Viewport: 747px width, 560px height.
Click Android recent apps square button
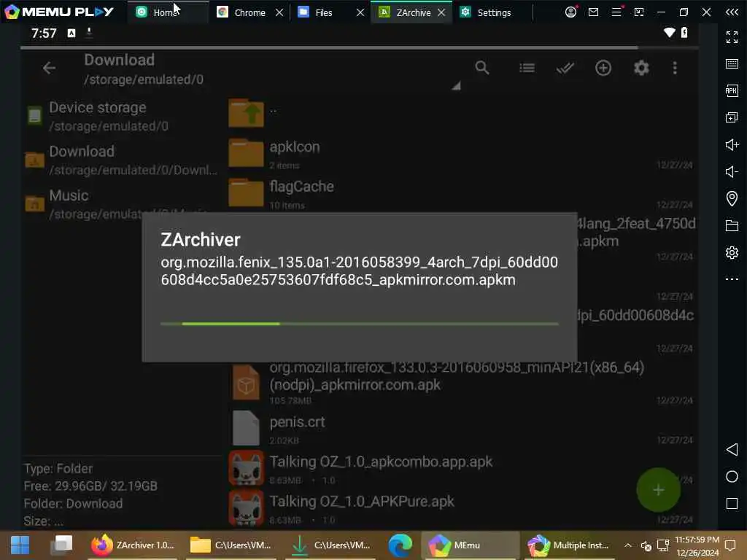732,503
